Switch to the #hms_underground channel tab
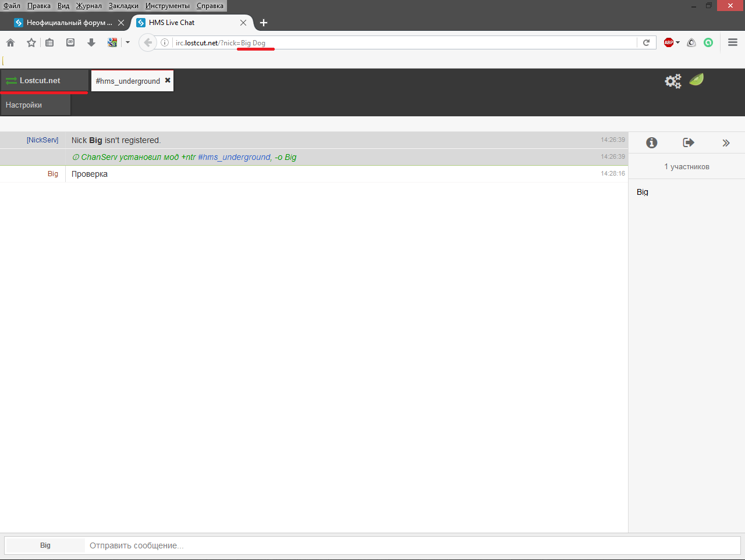The image size is (745, 560). click(x=127, y=81)
